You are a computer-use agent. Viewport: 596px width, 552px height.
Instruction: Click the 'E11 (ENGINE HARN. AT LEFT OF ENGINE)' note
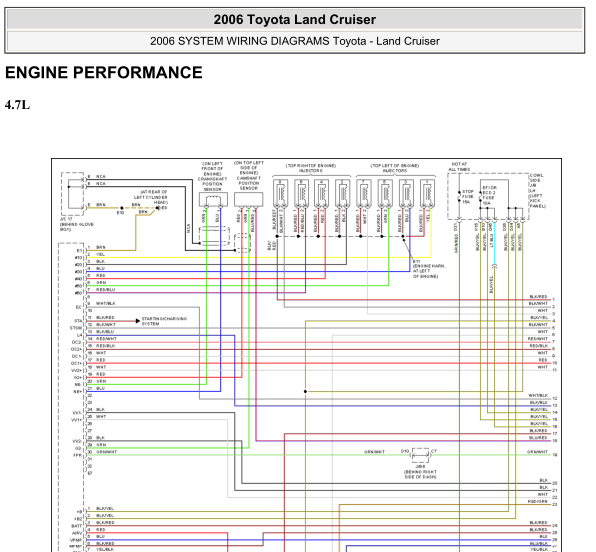pos(429,269)
